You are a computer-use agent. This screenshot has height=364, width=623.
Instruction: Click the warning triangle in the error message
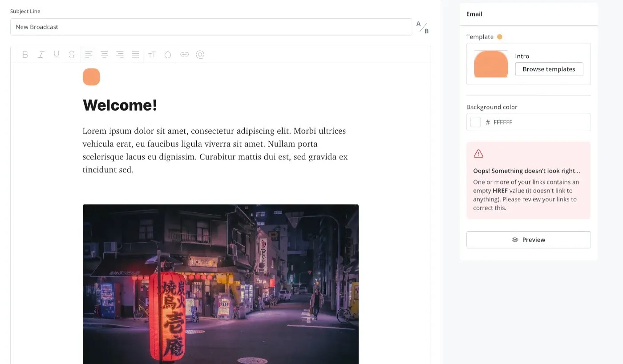point(478,153)
